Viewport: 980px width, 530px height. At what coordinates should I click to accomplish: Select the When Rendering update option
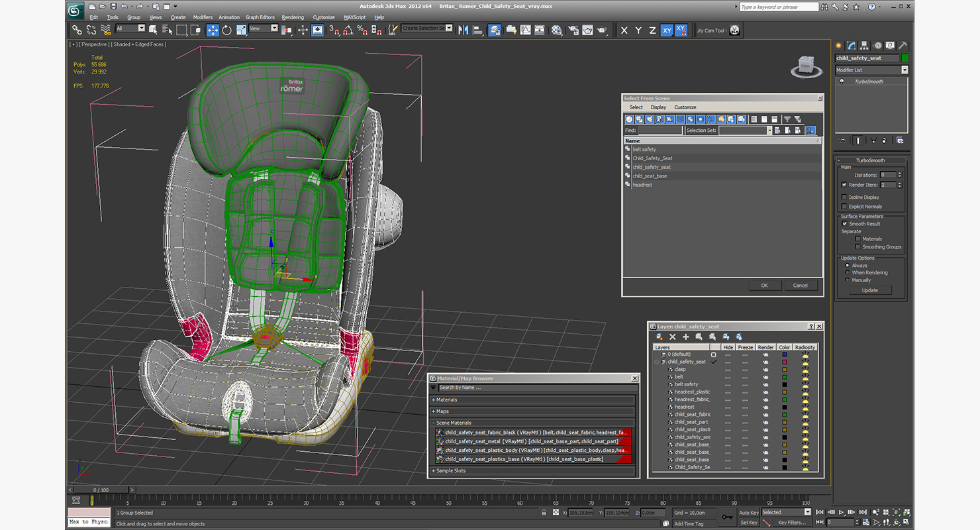pos(847,272)
